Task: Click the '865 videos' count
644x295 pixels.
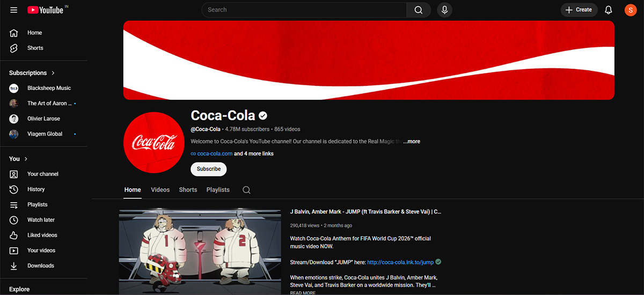Action: coord(287,129)
